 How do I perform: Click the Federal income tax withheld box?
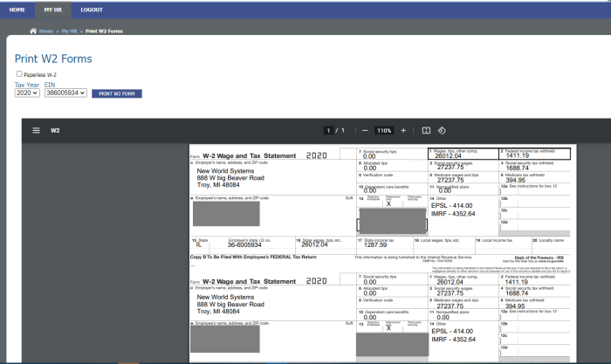pyautogui.click(x=534, y=154)
